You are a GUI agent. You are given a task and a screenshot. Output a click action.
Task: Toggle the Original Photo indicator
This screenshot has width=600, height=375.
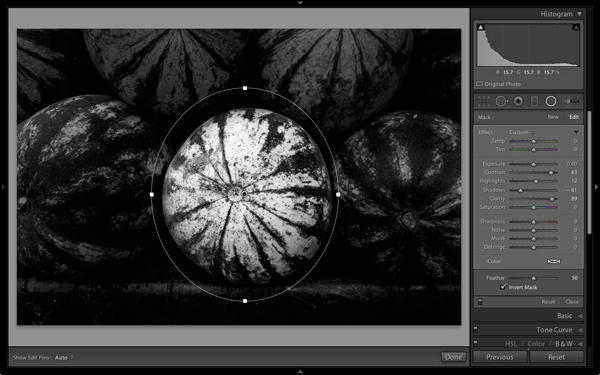479,84
